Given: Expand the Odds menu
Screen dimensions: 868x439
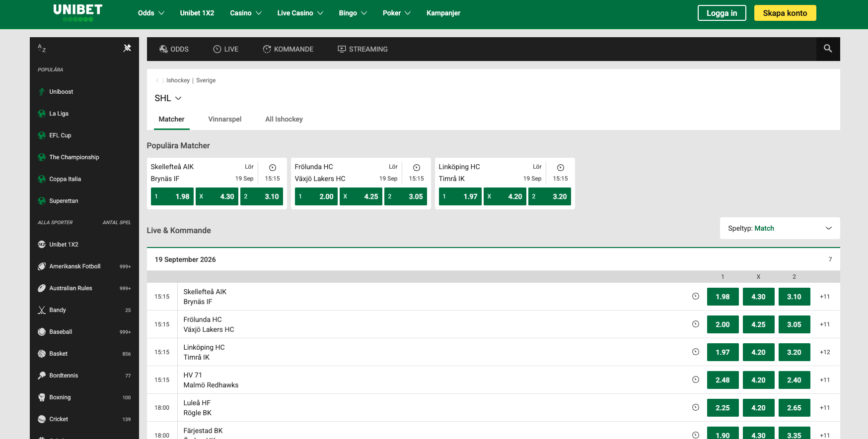Looking at the screenshot, I should [x=151, y=13].
